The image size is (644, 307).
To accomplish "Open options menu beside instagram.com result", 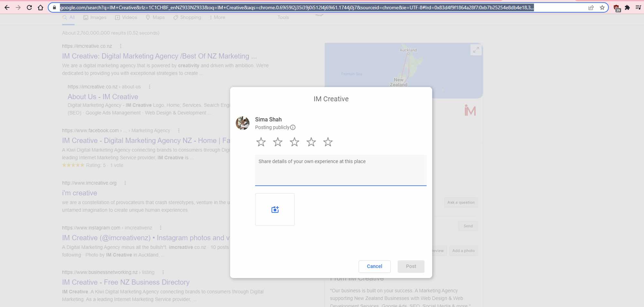I will point(161,228).
